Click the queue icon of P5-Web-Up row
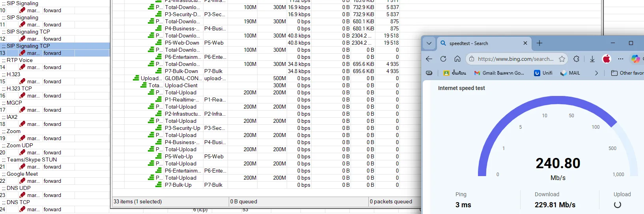Viewport: 644px width, 214px height. [159, 156]
